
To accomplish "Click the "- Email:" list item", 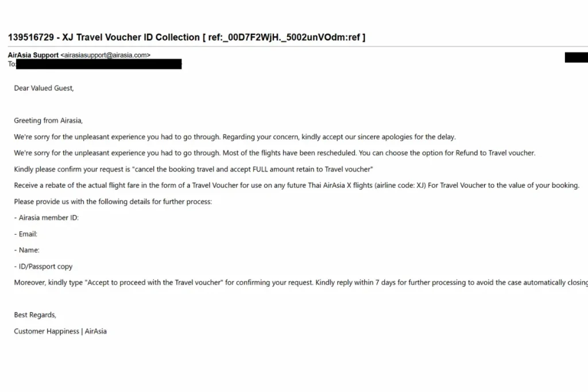I will (26, 234).
